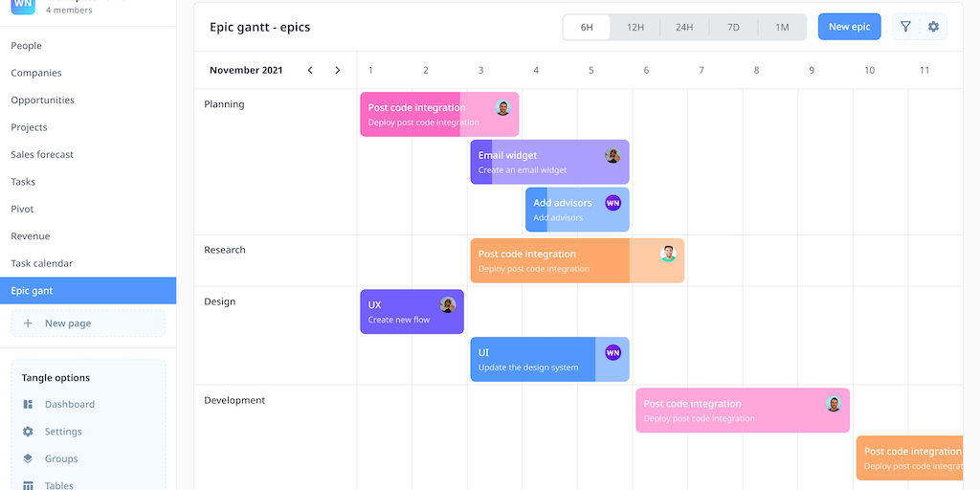Click the Tables icon in sidebar
This screenshot has height=490, width=980.
[28, 485]
